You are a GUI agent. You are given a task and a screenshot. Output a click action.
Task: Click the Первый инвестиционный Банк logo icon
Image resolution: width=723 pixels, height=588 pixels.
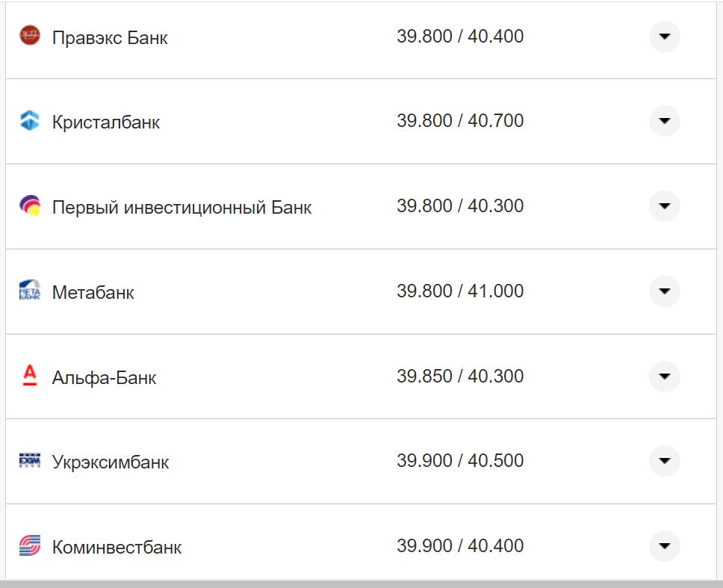[30, 206]
